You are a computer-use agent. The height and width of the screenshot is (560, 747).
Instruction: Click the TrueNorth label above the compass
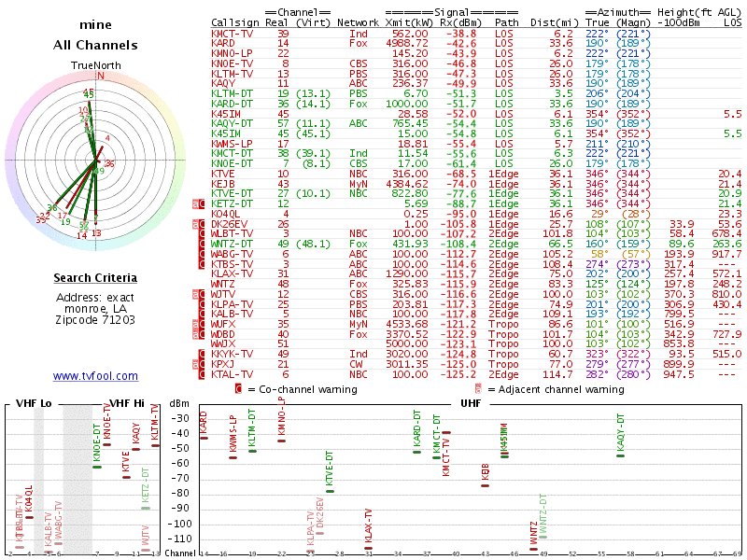(95, 64)
